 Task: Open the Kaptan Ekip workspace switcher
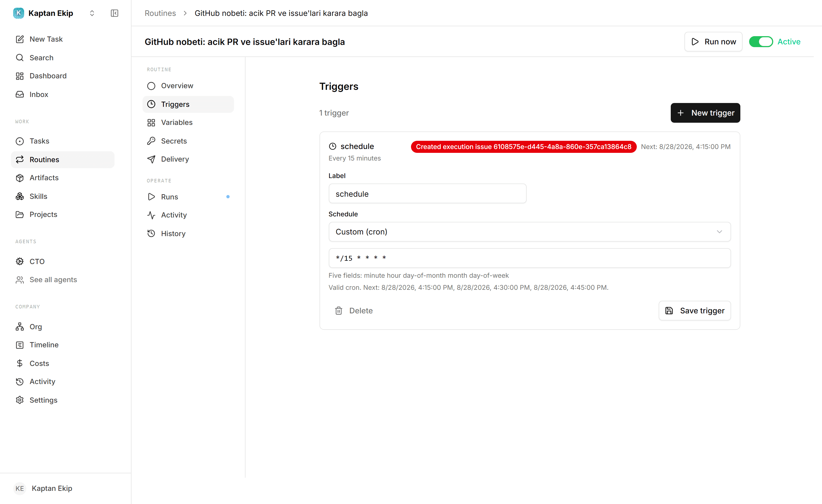54,13
